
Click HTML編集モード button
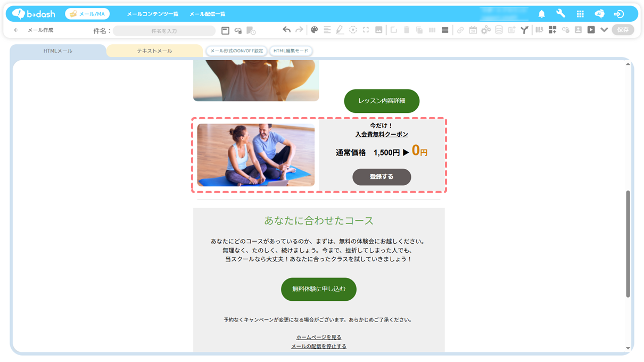click(x=291, y=51)
